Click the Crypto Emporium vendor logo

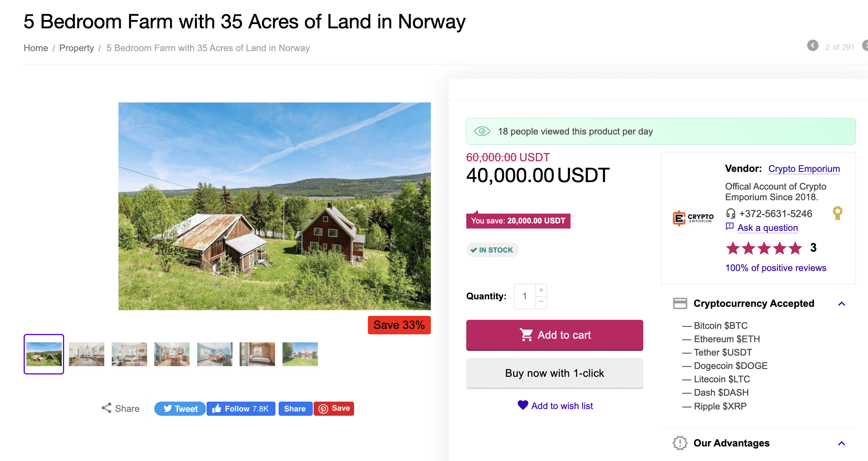[x=693, y=218]
